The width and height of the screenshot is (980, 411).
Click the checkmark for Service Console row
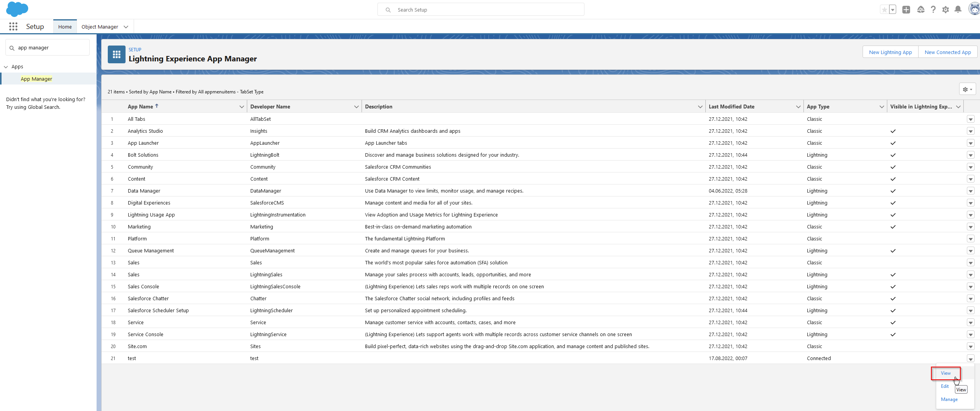click(893, 335)
